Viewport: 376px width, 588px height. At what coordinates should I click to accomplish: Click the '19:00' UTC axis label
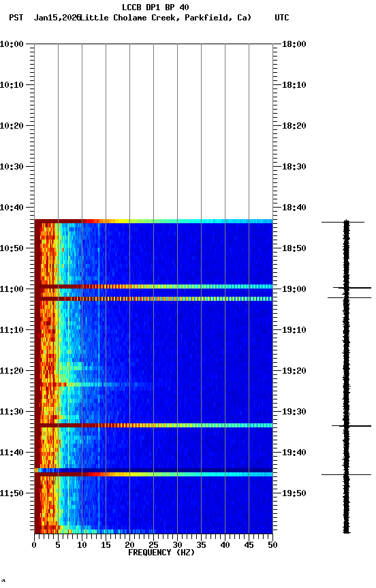tap(294, 289)
